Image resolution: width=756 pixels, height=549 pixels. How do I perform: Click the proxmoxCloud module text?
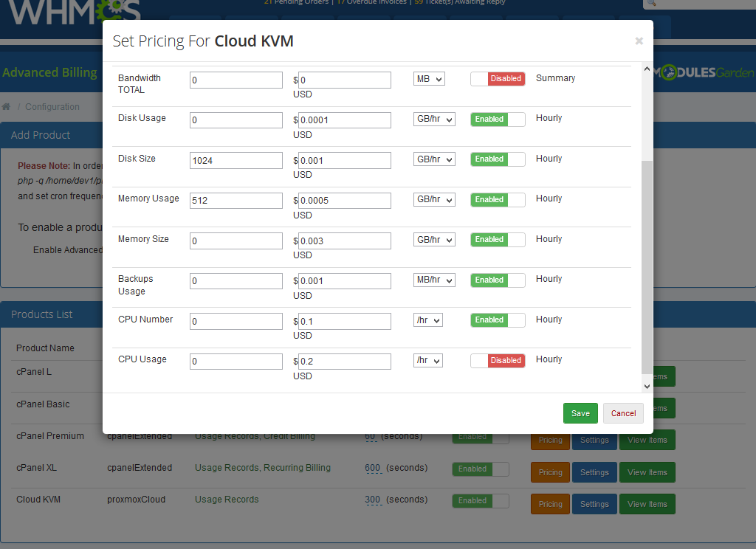[x=136, y=500]
